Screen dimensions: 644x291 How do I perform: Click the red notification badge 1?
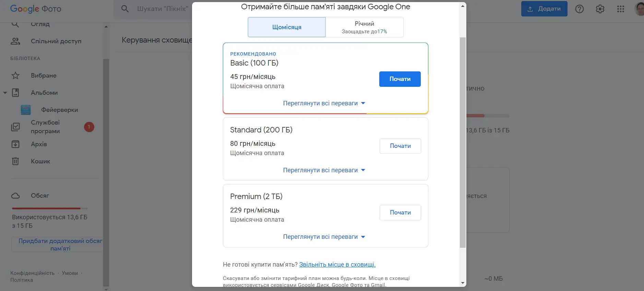[89, 127]
